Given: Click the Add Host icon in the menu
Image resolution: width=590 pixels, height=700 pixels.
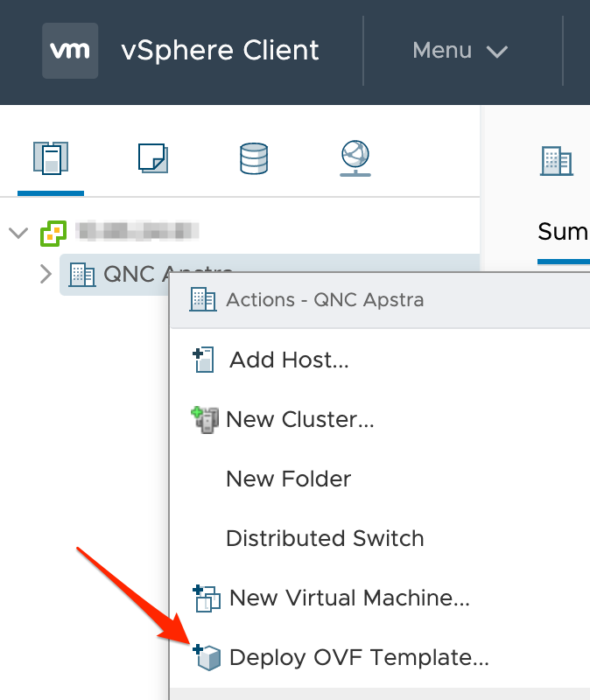Looking at the screenshot, I should pyautogui.click(x=202, y=359).
